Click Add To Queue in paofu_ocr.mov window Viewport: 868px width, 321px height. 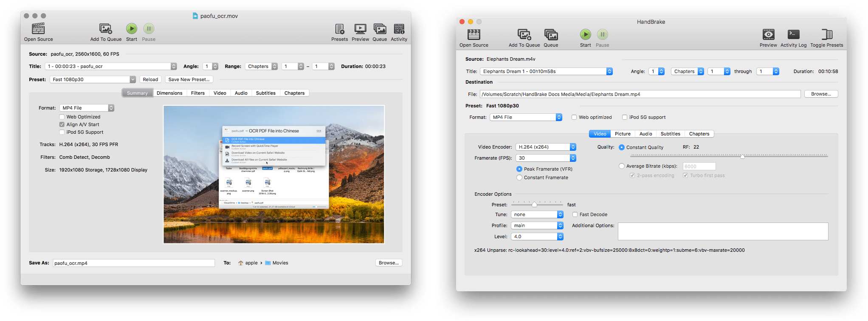point(106,29)
